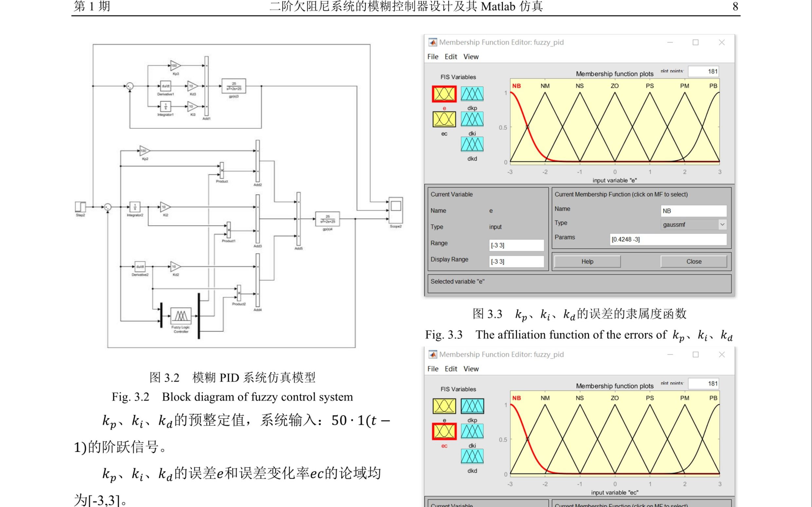Select the highlighted 'ec' icon in lower editor
This screenshot has width=812, height=507.
(444, 431)
